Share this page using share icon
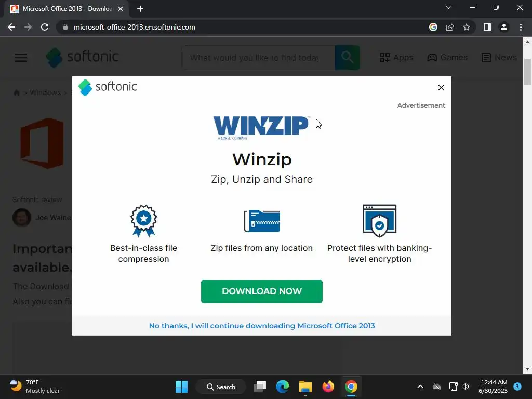Screen dimensions: 532x399 coord(450,27)
